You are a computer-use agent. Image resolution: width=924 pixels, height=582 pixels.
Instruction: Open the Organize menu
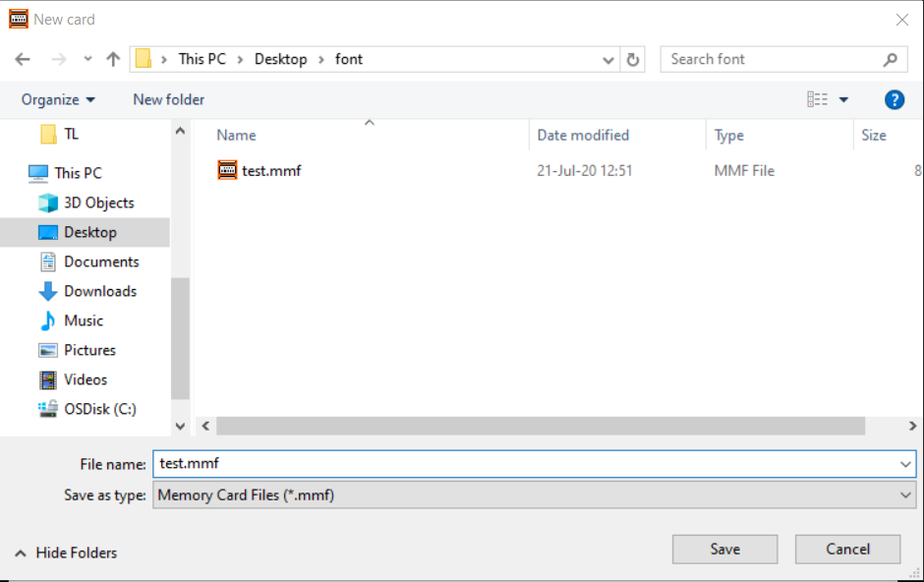coord(58,99)
